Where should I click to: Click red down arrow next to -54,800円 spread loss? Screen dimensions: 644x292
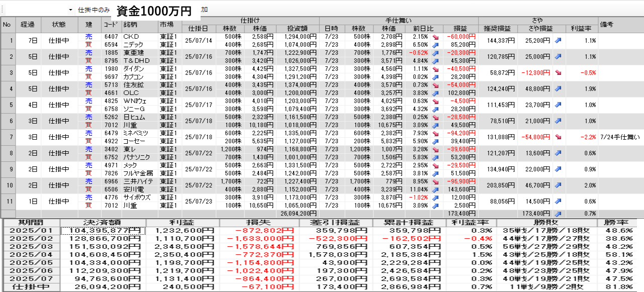[558, 137]
